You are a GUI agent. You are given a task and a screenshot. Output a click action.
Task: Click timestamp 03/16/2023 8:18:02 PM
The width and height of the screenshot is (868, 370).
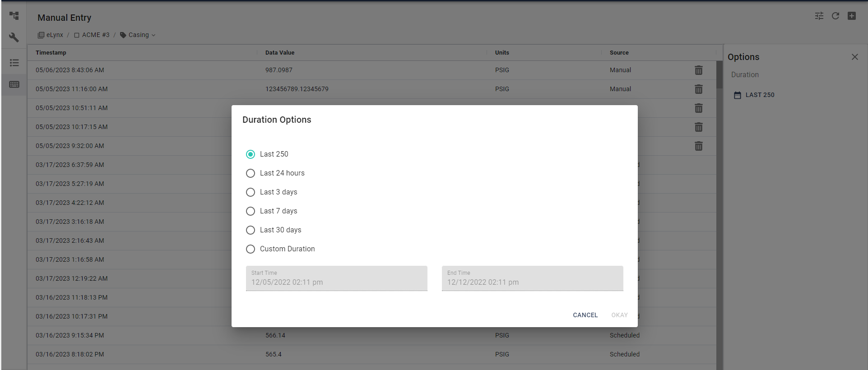[x=70, y=354]
